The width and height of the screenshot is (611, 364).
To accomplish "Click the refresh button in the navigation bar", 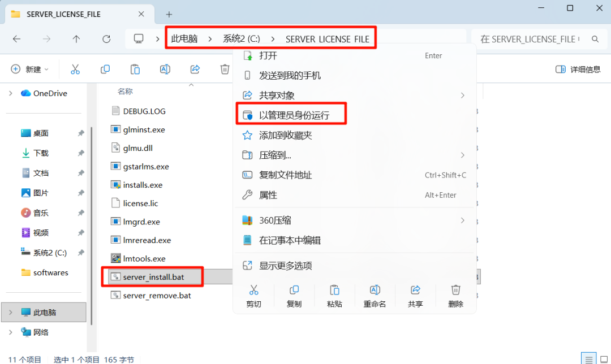I will pyautogui.click(x=106, y=39).
